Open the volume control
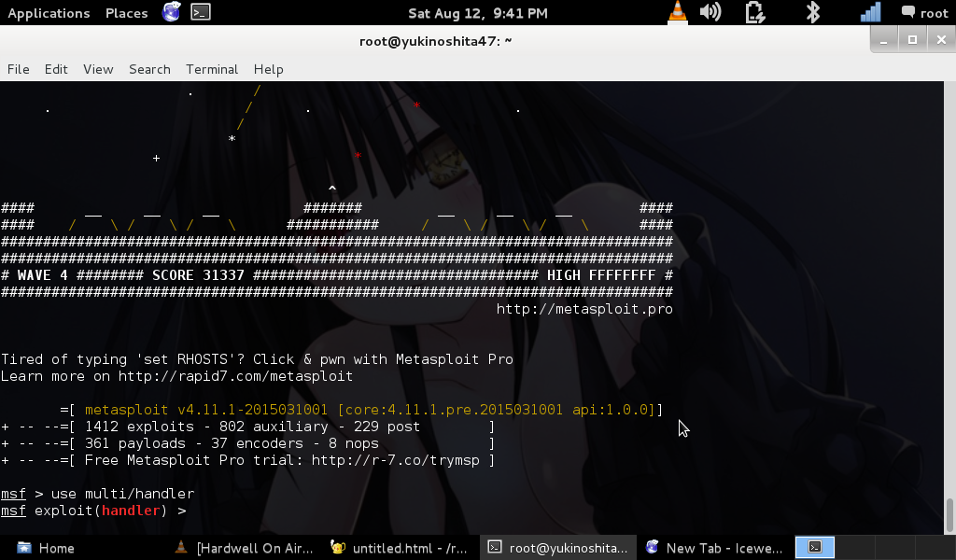This screenshot has height=560, width=956. click(x=710, y=12)
